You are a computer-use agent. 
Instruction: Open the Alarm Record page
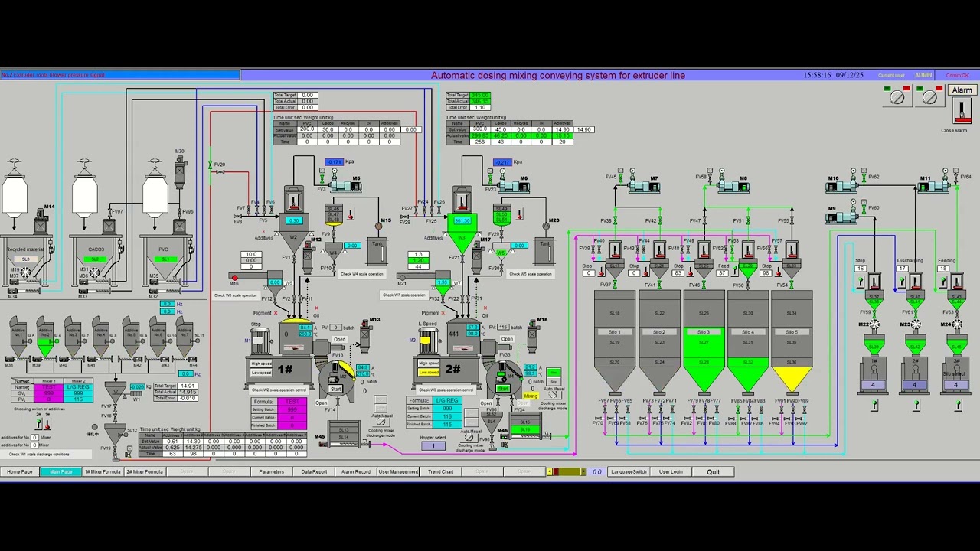click(x=356, y=471)
